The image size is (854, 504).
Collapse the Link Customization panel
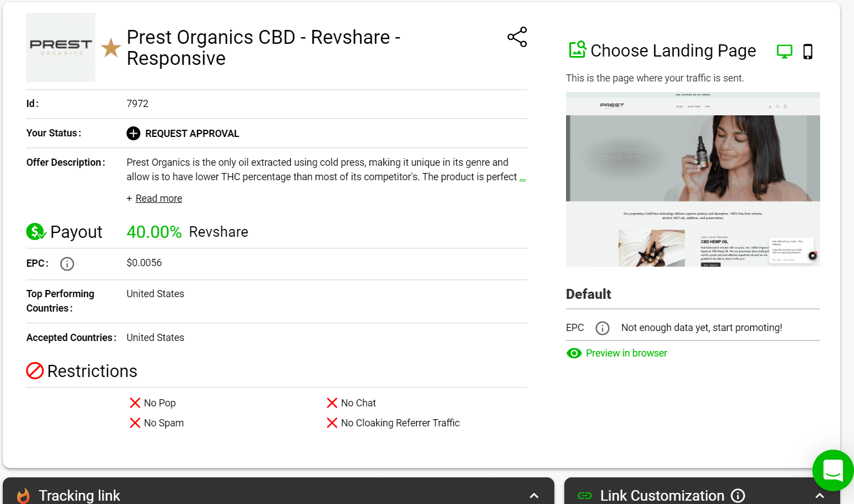pos(820,495)
